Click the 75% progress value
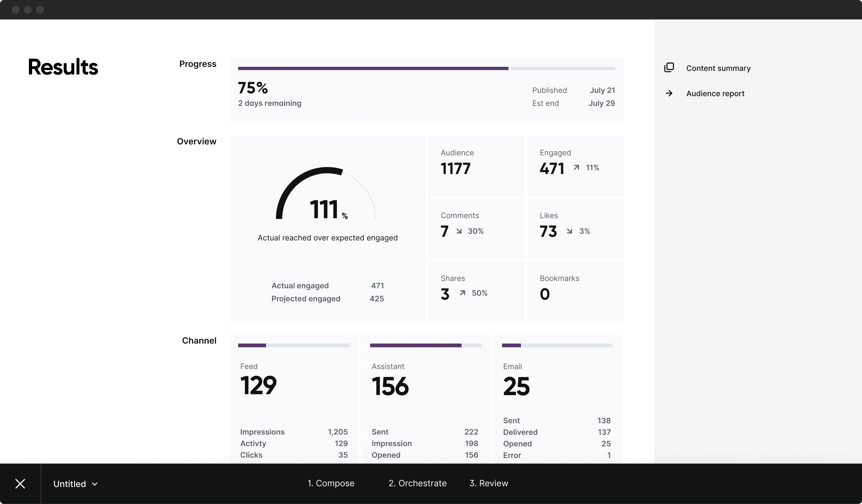The width and height of the screenshot is (862, 504). [253, 88]
